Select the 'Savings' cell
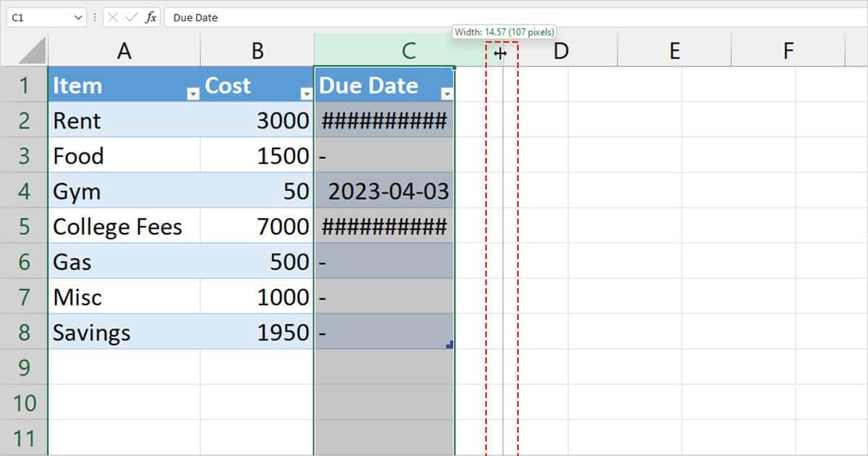 (124, 332)
